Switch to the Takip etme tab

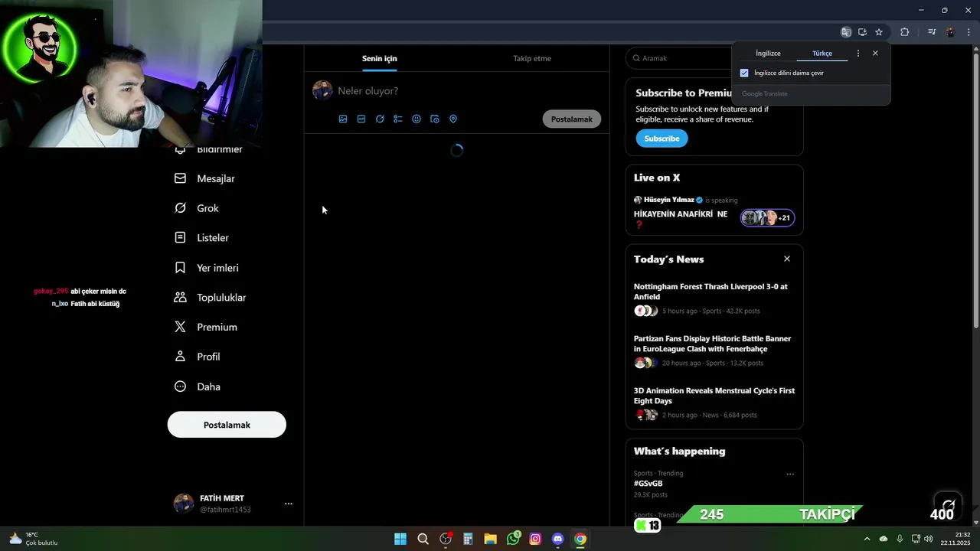point(532,58)
